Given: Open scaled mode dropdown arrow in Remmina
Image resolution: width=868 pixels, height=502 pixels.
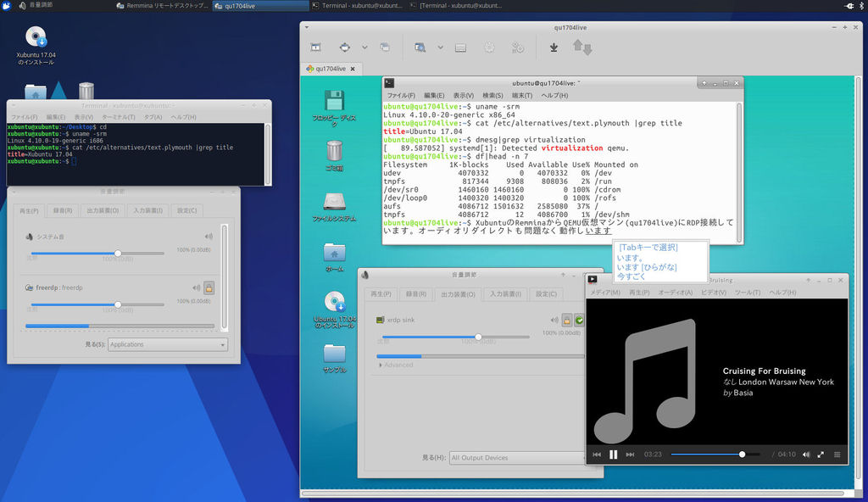Looking at the screenshot, I should coord(364,47).
